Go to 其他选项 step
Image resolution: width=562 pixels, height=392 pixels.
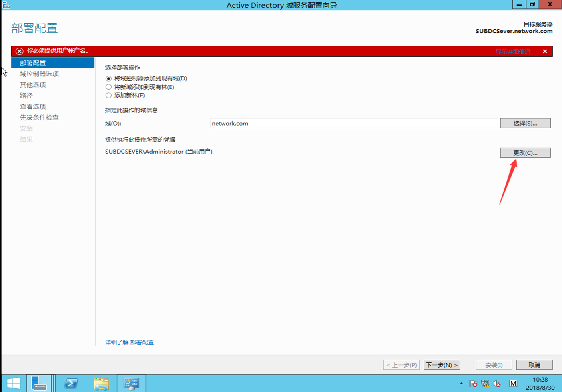click(33, 84)
